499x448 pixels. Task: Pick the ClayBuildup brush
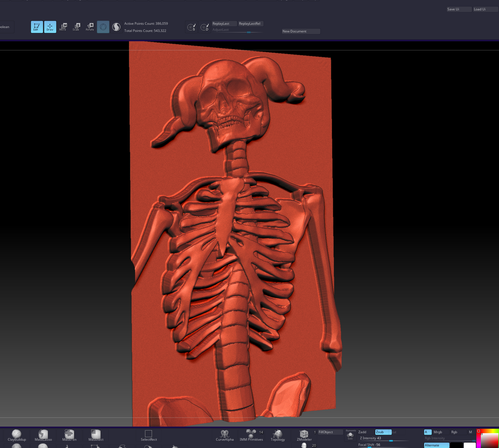(17, 435)
